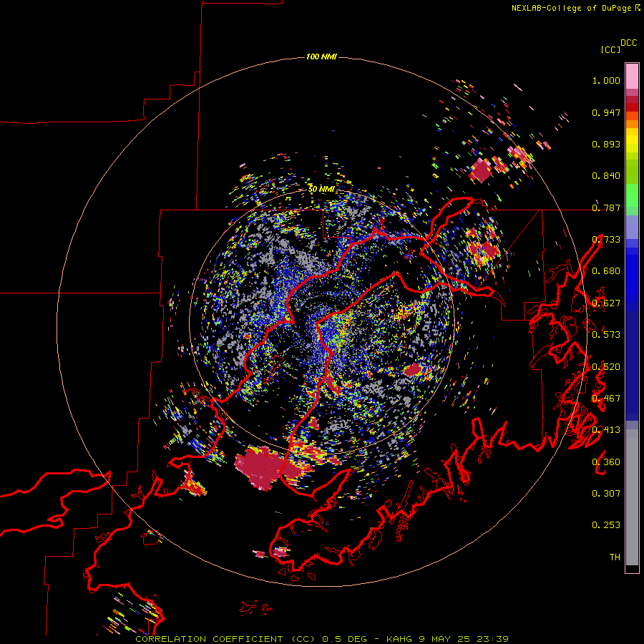Click the 1.000 value on the color scale
The height and width of the screenshot is (644, 644).
(606, 80)
